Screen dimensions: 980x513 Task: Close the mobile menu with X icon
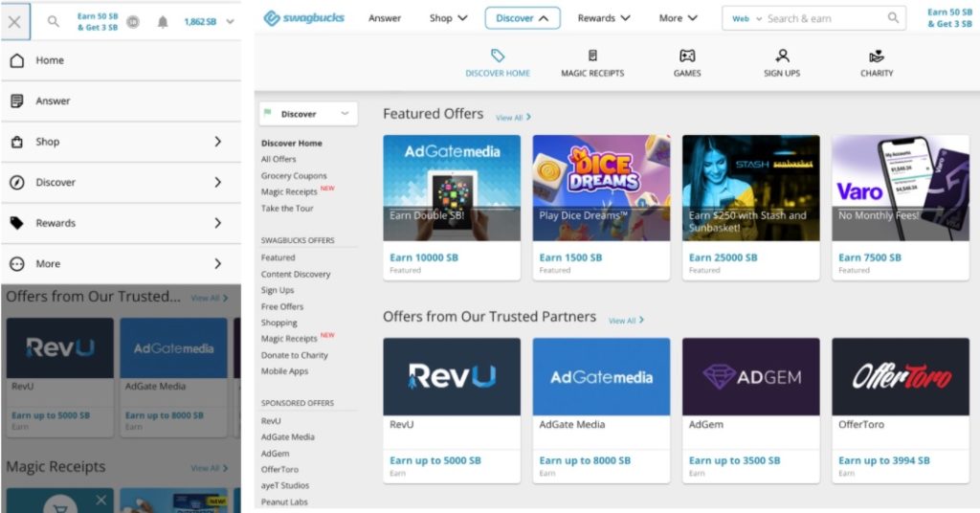pyautogui.click(x=14, y=21)
